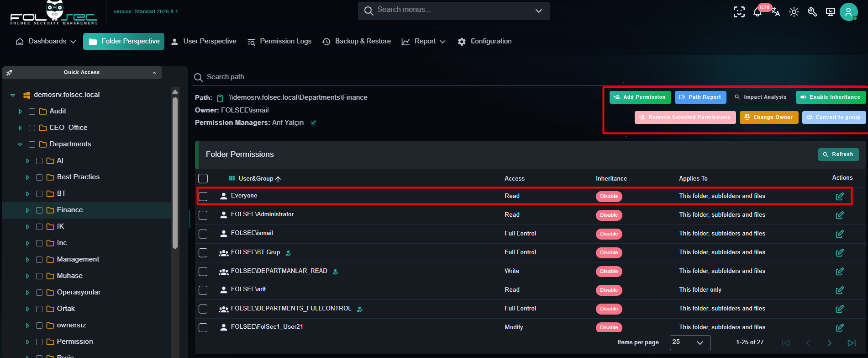Image resolution: width=868 pixels, height=358 pixels.
Task: Open the tools wrench icon
Action: 812,12
